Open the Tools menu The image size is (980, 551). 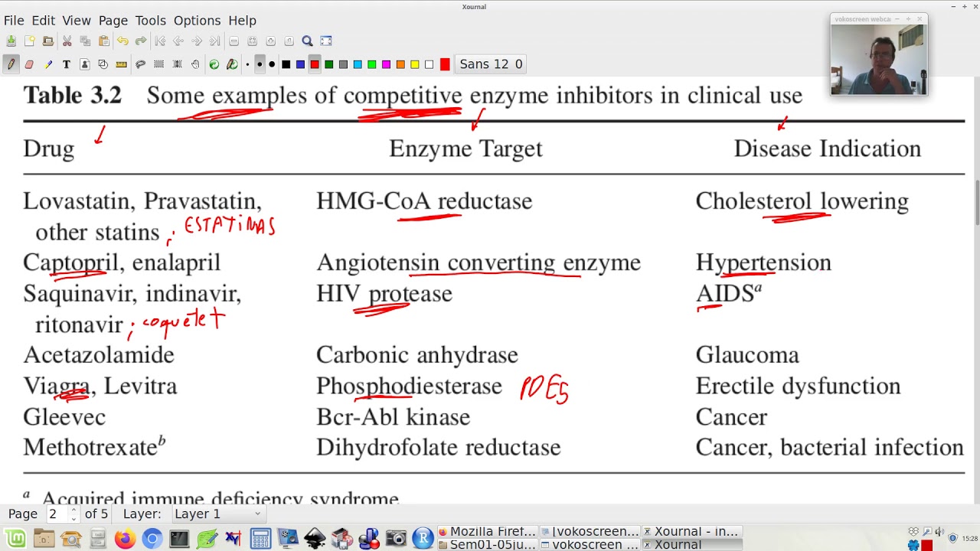[150, 21]
